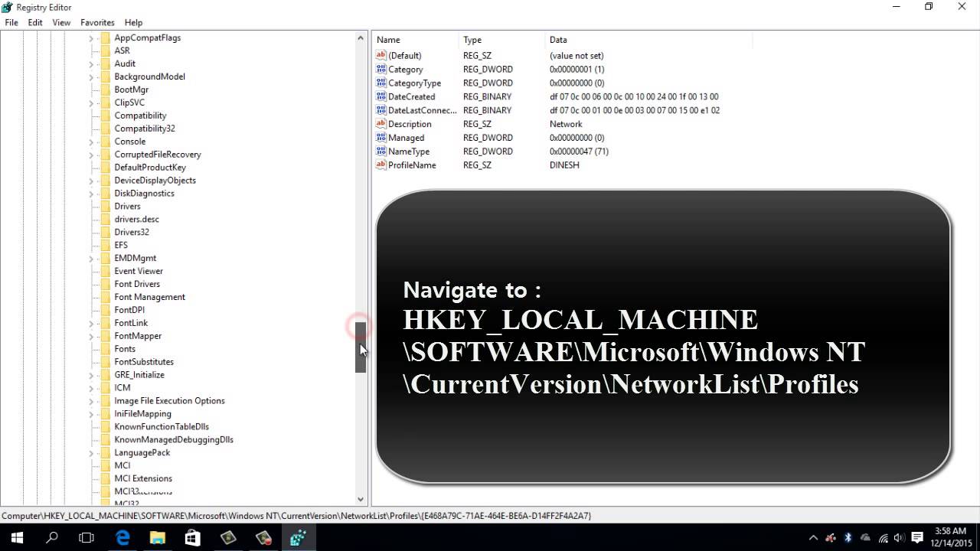Click the tree scrollbar down arrow
Image resolution: width=980 pixels, height=551 pixels.
361,500
